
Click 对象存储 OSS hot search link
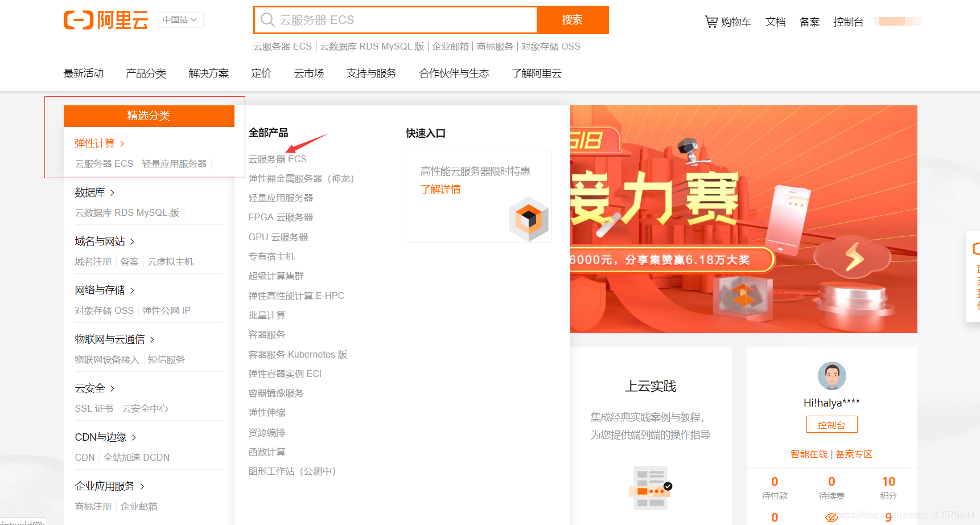tap(551, 47)
